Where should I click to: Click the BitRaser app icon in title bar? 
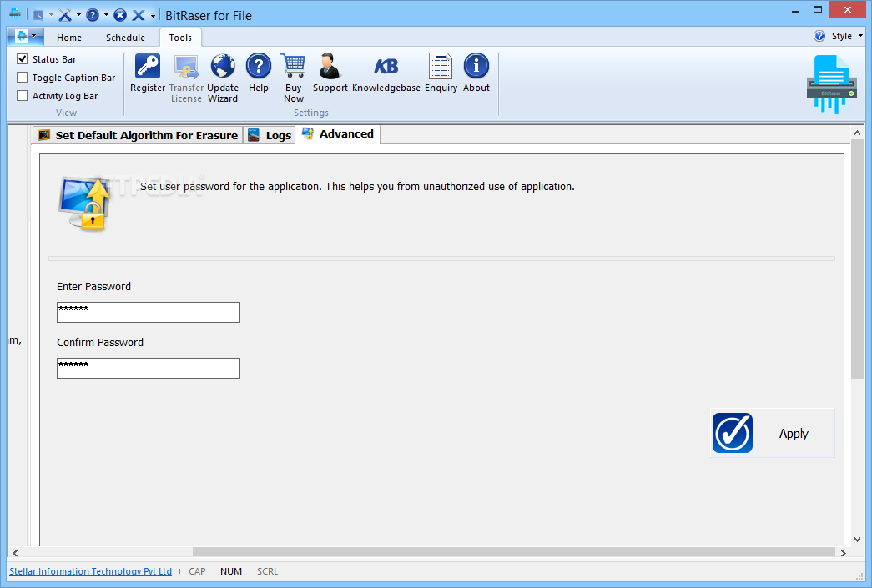pyautogui.click(x=15, y=13)
